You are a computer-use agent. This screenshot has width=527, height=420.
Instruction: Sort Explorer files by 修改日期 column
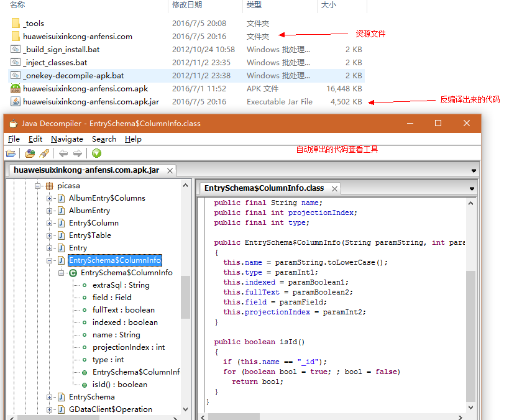(x=187, y=5)
